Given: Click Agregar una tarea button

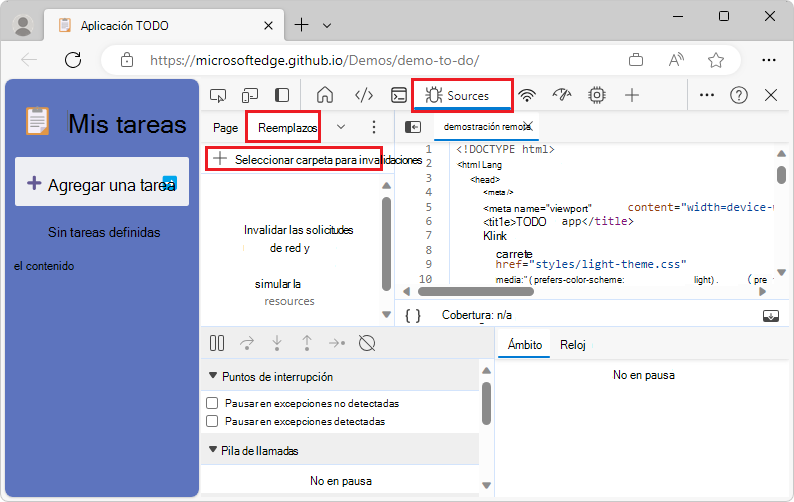Looking at the screenshot, I should [102, 184].
